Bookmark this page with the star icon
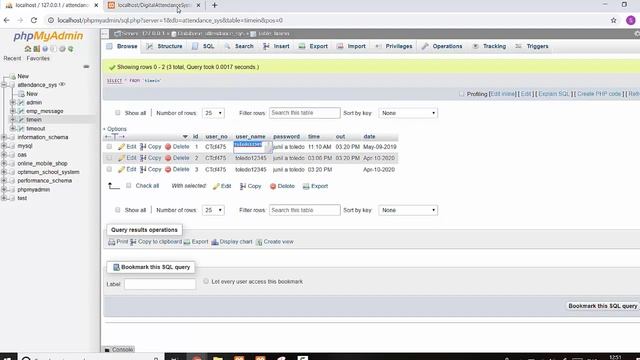The width and height of the screenshot is (640, 360). point(613,20)
